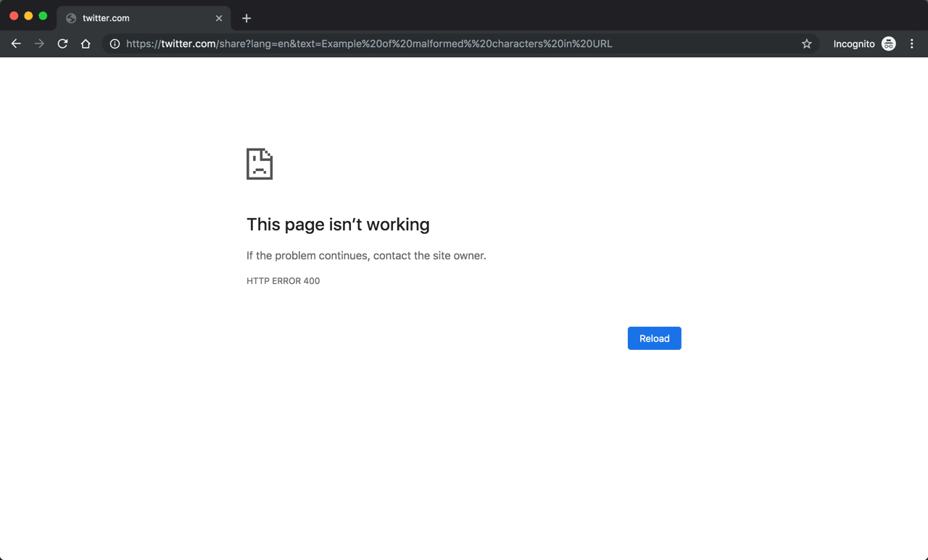
Task: Click the back navigation arrow
Action: [x=16, y=43]
